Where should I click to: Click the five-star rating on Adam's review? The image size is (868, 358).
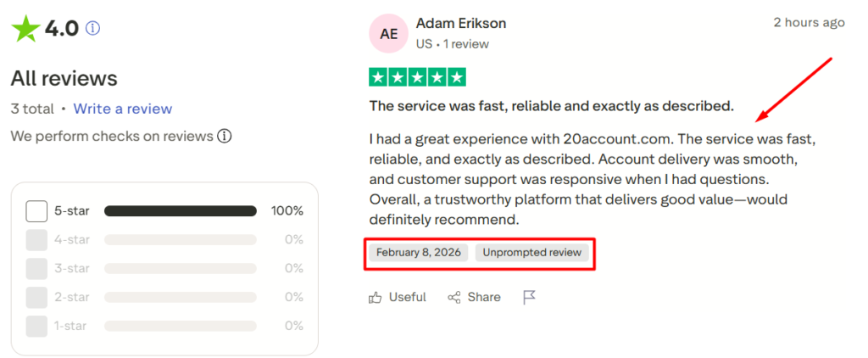tap(417, 77)
